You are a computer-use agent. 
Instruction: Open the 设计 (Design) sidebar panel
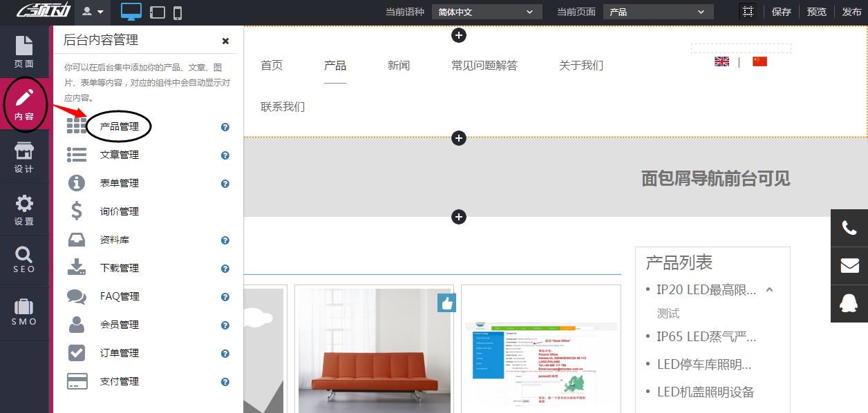pos(25,157)
